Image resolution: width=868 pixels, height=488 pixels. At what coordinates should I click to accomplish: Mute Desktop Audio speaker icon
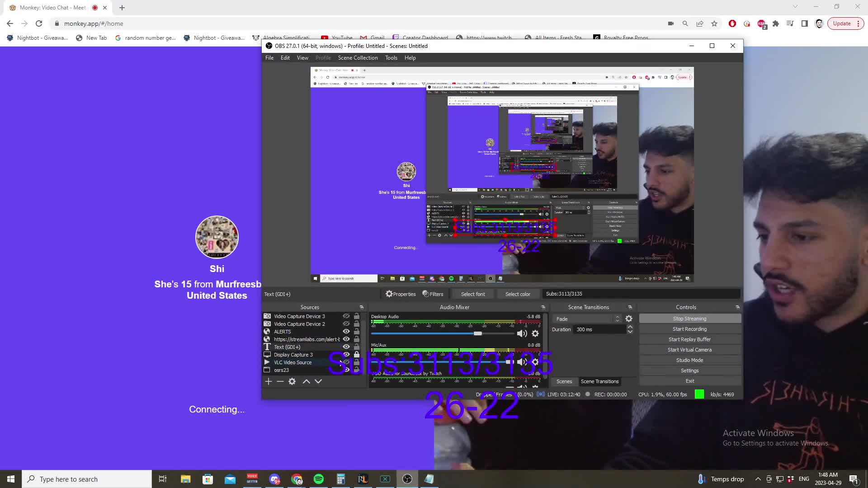point(522,333)
